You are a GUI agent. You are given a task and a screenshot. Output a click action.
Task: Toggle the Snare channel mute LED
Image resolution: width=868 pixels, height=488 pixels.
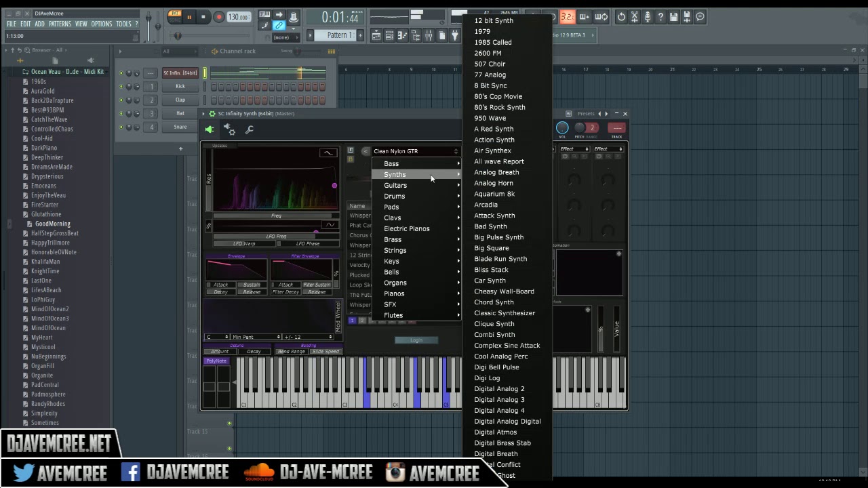pyautogui.click(x=121, y=127)
